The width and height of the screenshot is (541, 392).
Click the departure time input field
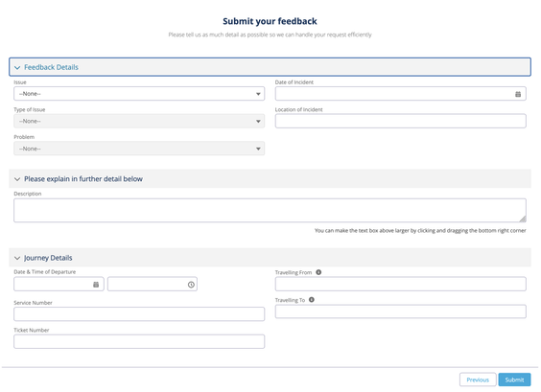point(153,284)
